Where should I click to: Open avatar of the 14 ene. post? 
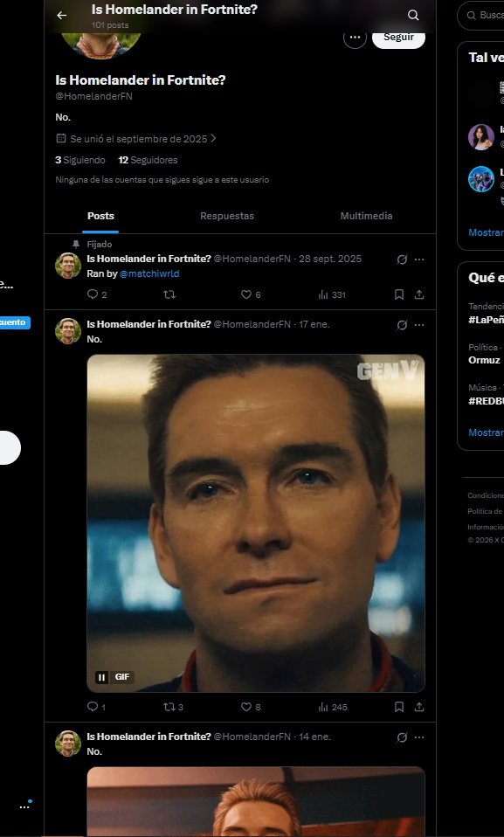coord(68,744)
